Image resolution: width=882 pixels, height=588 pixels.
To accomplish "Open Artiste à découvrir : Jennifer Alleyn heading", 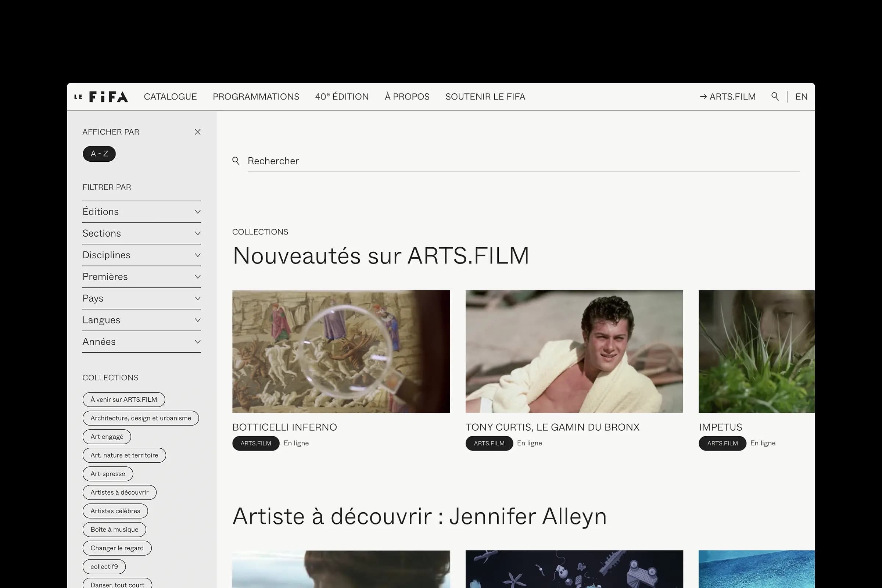I will (x=419, y=516).
